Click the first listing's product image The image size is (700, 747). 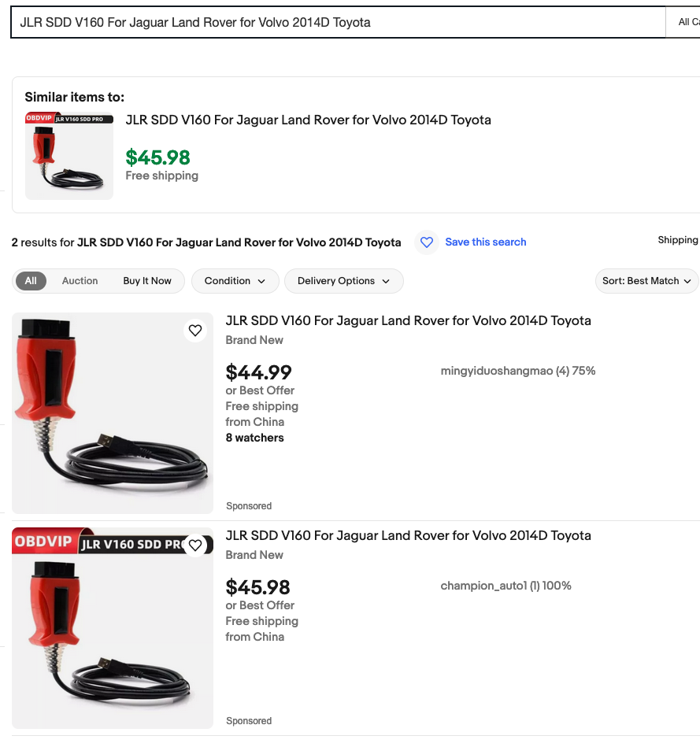click(112, 413)
